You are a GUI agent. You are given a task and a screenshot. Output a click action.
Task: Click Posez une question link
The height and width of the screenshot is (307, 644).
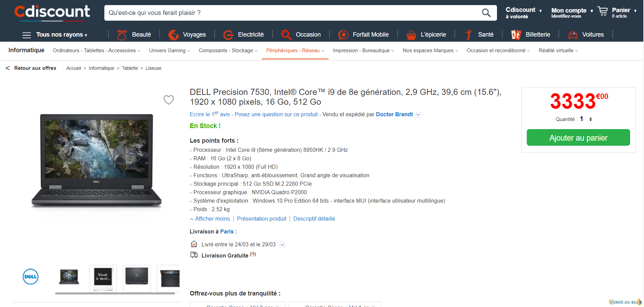[x=276, y=115]
